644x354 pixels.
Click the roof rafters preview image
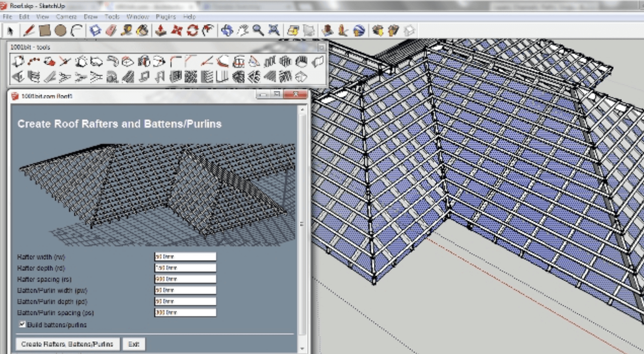[157, 194]
